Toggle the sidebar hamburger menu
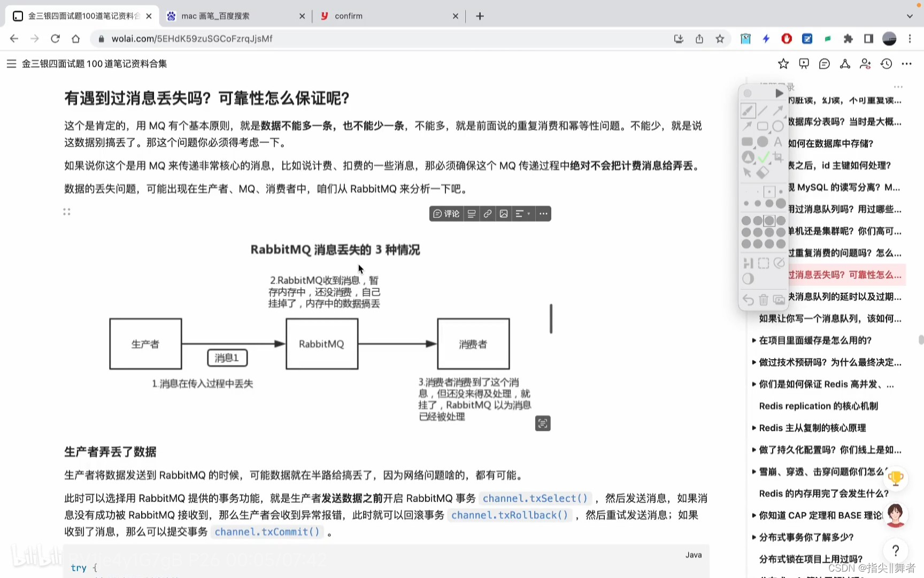This screenshot has height=578, width=924. point(11,64)
